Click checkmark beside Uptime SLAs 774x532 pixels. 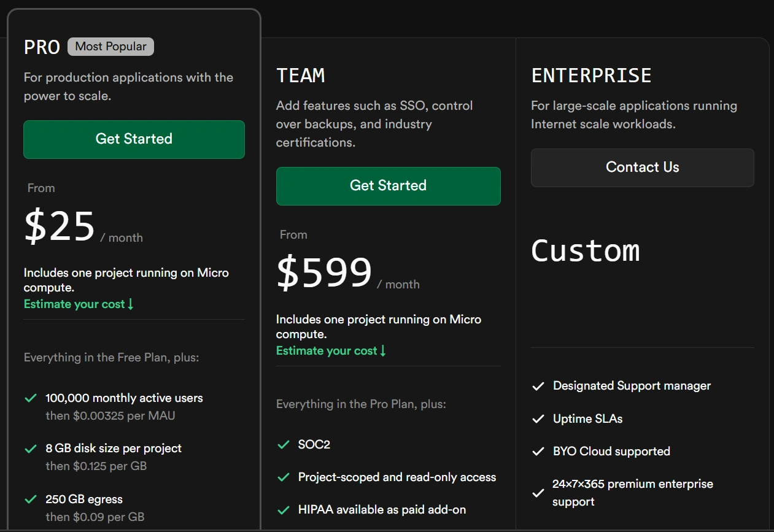[538, 419]
